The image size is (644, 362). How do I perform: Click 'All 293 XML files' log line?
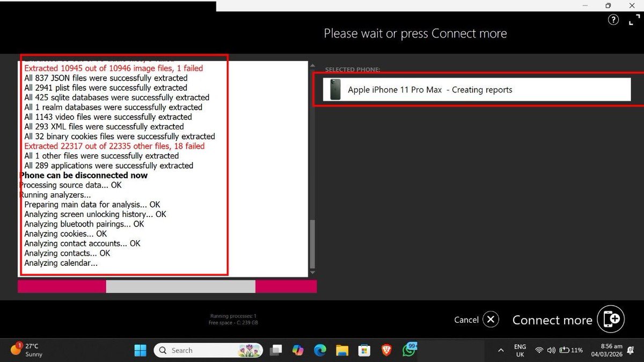[x=104, y=126]
